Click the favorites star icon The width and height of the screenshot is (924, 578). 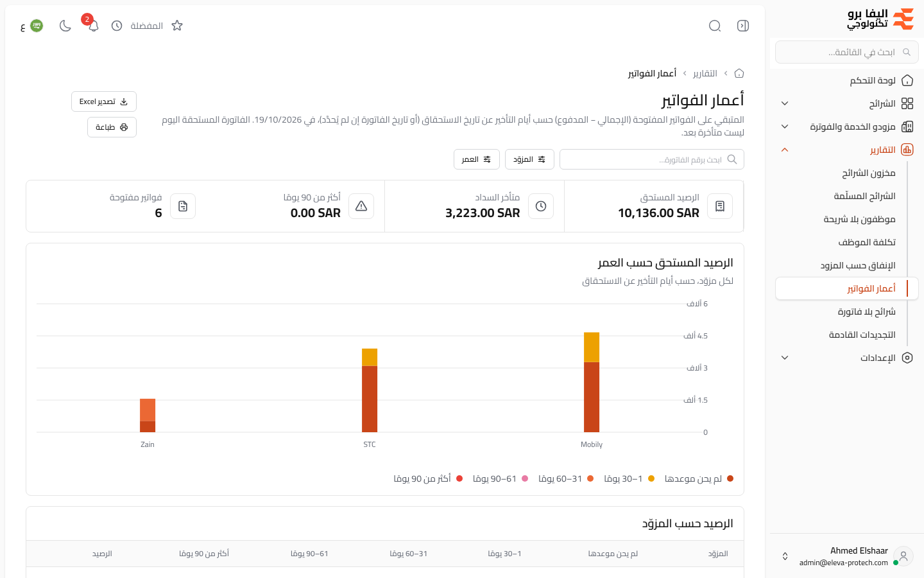177,26
